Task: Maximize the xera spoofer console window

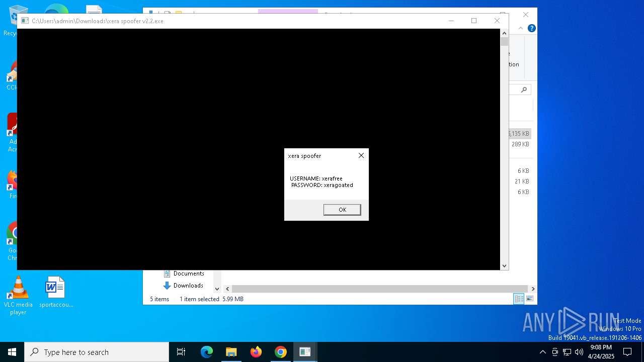Action: [x=473, y=21]
